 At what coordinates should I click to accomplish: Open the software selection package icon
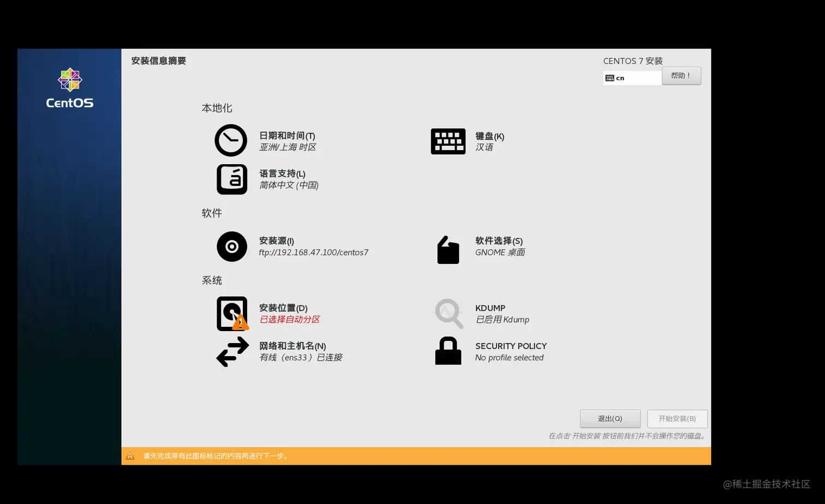[x=448, y=250]
